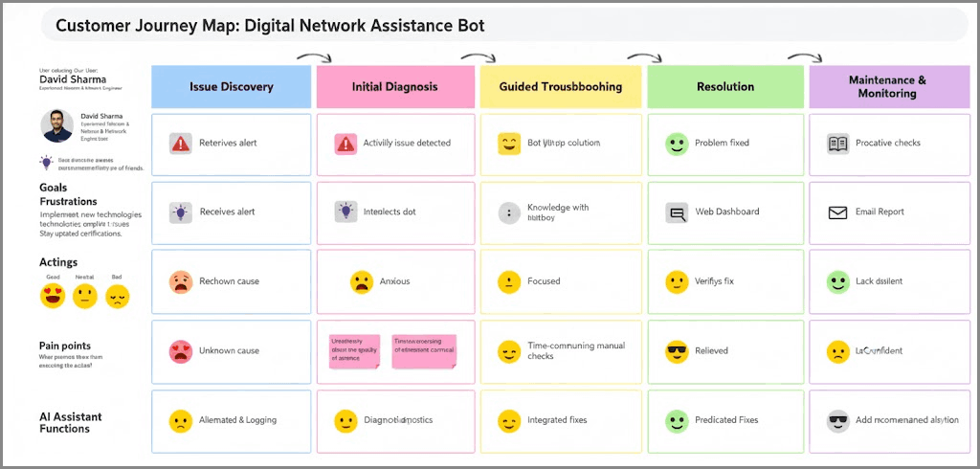
Task: Select the Maintenance & Monitoring column header
Action: 887,87
